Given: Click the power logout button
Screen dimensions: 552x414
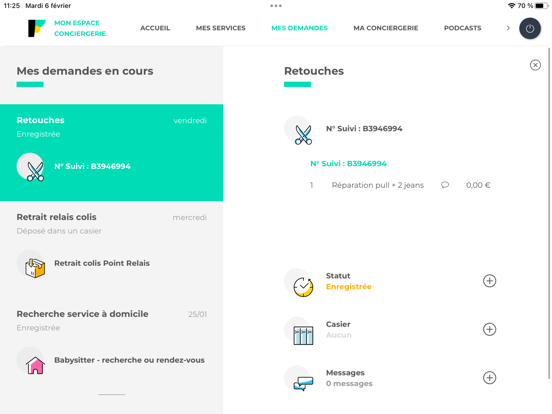Looking at the screenshot, I should pyautogui.click(x=530, y=29).
